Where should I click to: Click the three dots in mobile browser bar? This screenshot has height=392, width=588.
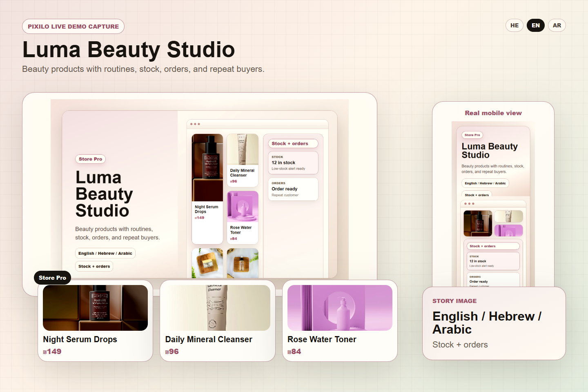(x=469, y=204)
